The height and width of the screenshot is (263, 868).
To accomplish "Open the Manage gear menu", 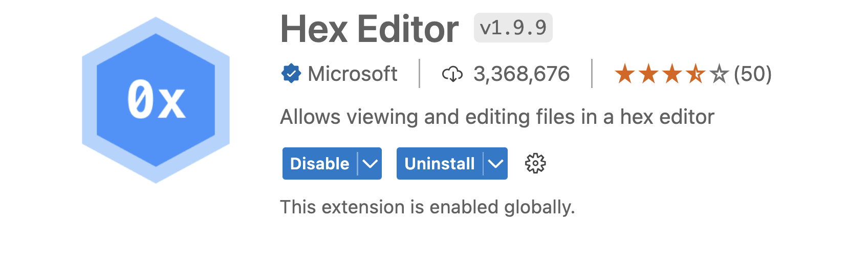I will 535,164.
